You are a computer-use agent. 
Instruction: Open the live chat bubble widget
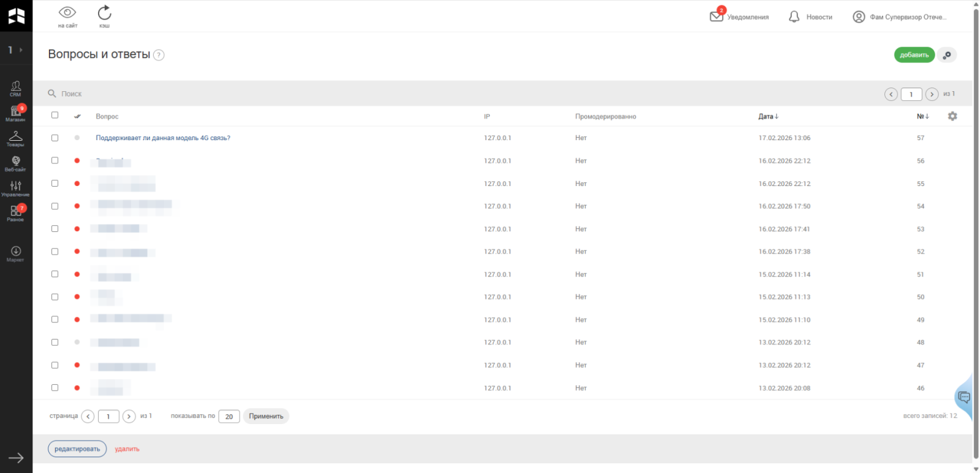click(x=963, y=398)
